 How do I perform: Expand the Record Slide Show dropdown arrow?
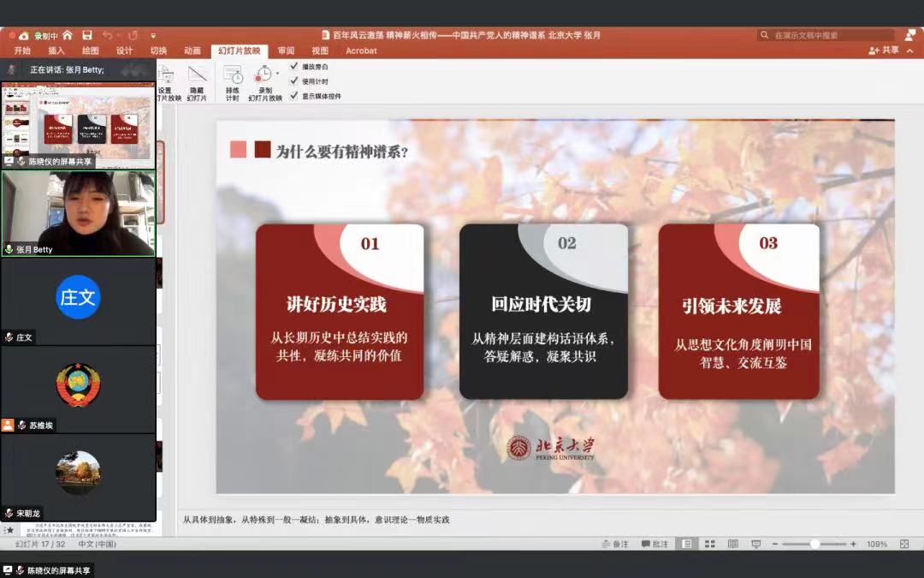(277, 74)
